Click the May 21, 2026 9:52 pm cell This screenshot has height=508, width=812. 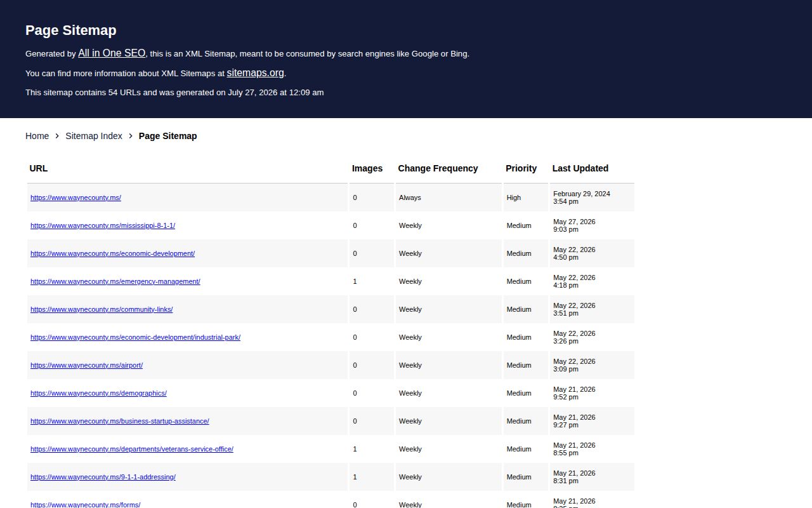coord(592,393)
